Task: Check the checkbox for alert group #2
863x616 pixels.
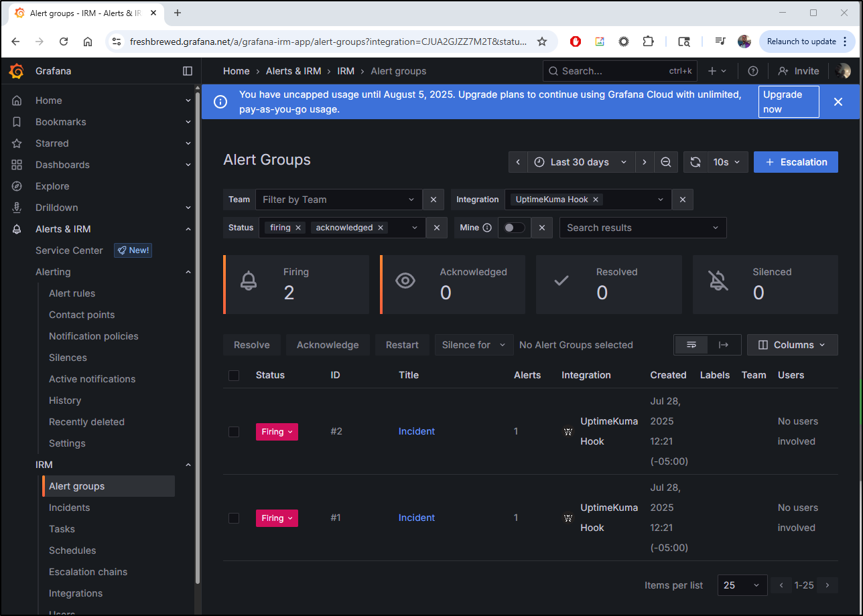Action: pyautogui.click(x=234, y=432)
